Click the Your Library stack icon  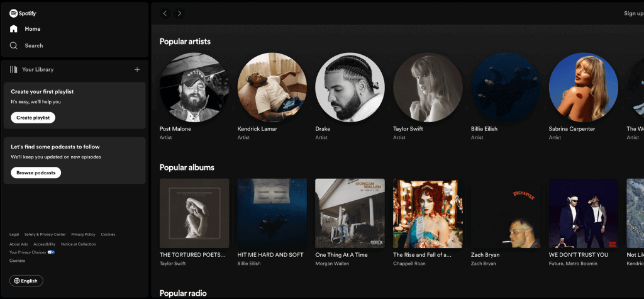click(14, 69)
